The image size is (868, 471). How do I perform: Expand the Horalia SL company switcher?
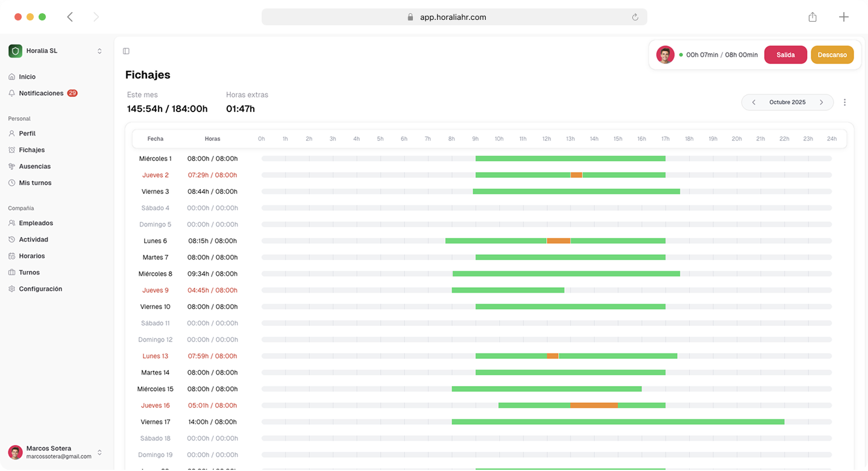(x=99, y=51)
